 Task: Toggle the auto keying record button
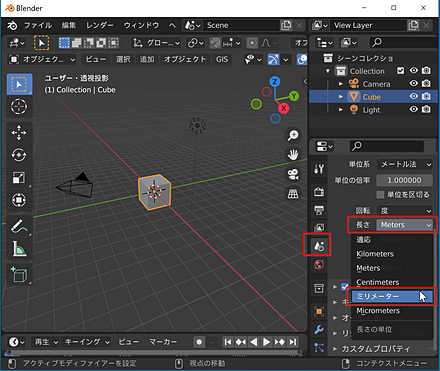point(199,342)
